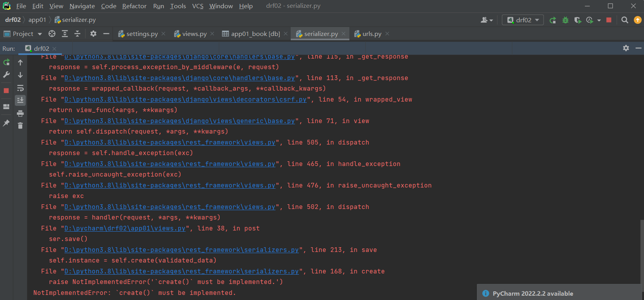
Task: Collapse all items in Project panel
Action: click(x=77, y=34)
